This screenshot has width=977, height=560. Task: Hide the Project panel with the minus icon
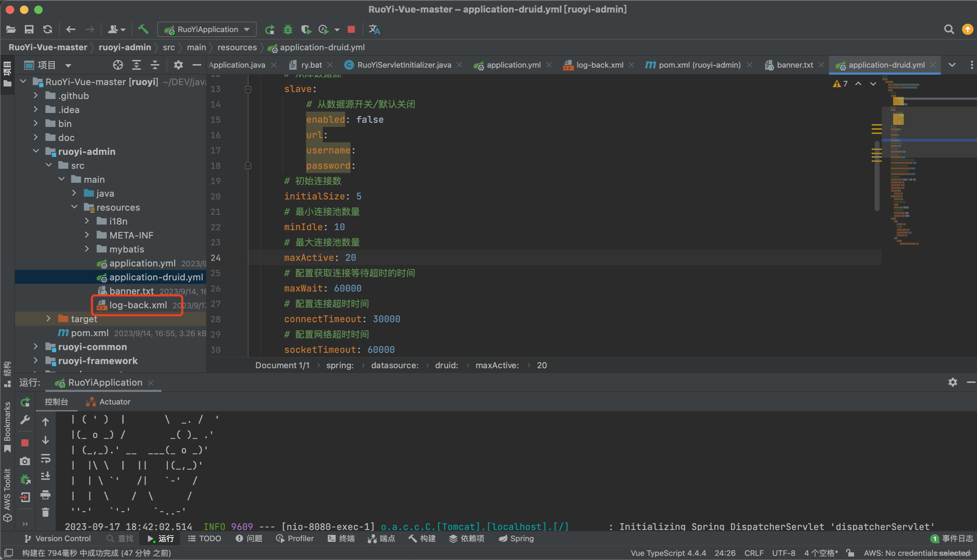[197, 65]
